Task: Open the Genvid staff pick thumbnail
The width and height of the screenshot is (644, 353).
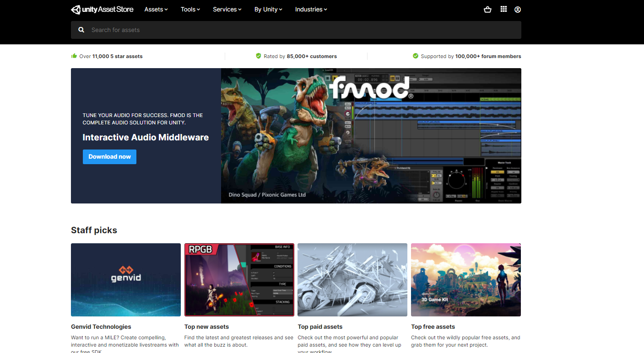Action: (126, 280)
